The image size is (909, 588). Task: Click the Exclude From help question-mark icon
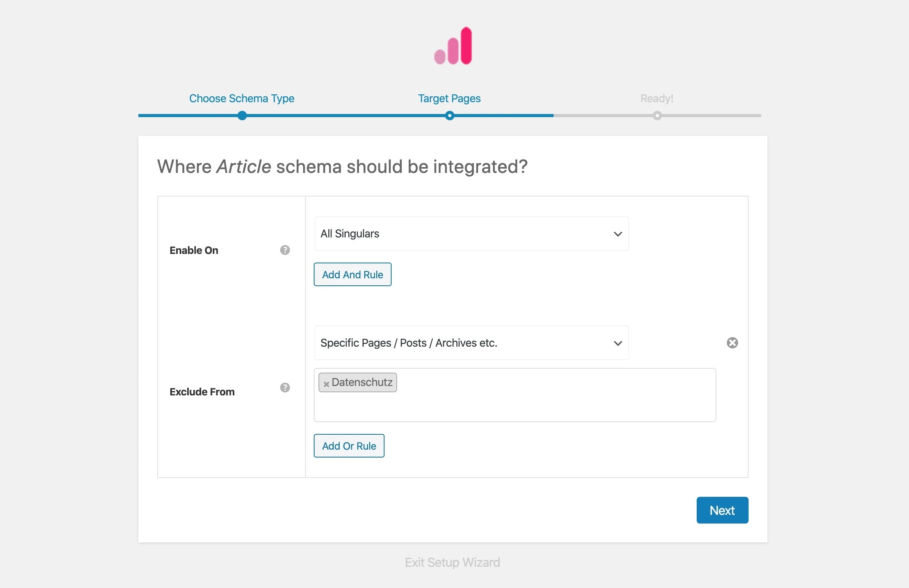click(285, 388)
